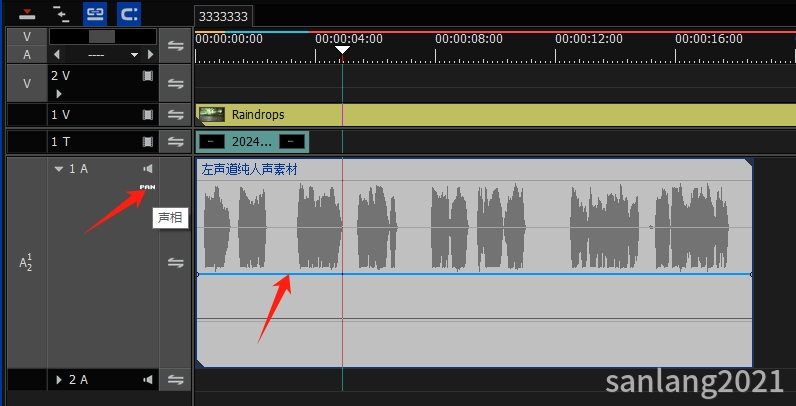The image size is (796, 406).
Task: Click the ripple mode toolbar icon
Action: pyautogui.click(x=129, y=13)
